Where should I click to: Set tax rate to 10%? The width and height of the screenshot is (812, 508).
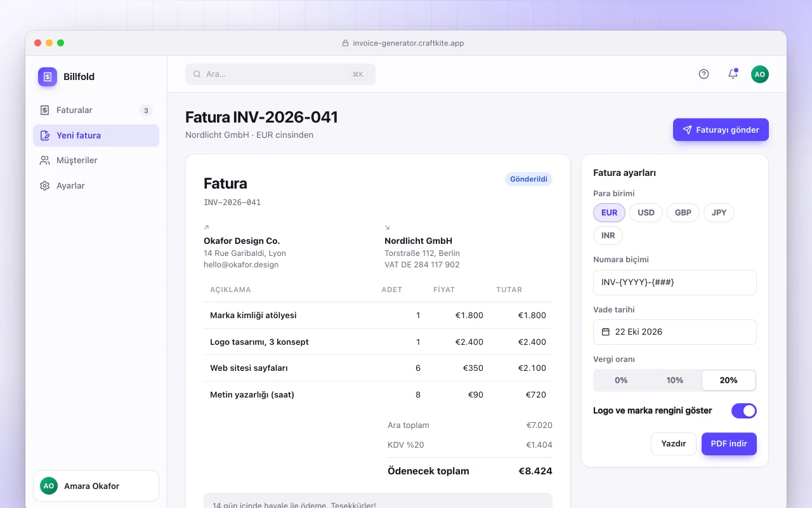[675, 380]
